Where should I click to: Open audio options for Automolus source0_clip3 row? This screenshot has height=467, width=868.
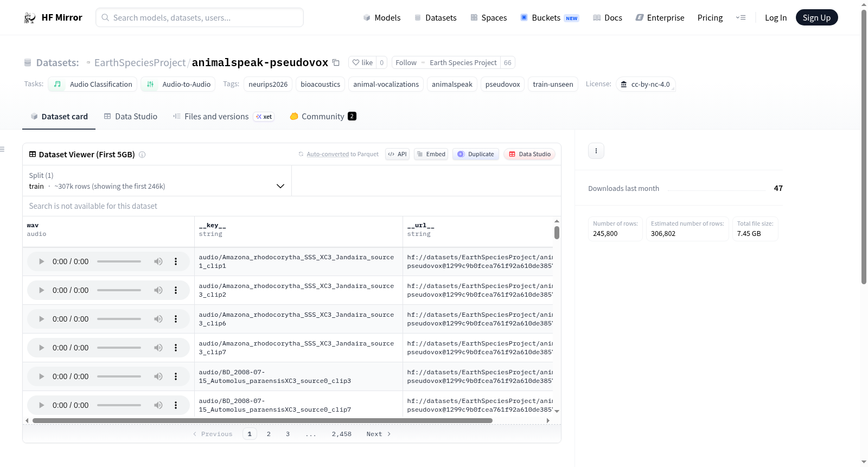coord(176,376)
